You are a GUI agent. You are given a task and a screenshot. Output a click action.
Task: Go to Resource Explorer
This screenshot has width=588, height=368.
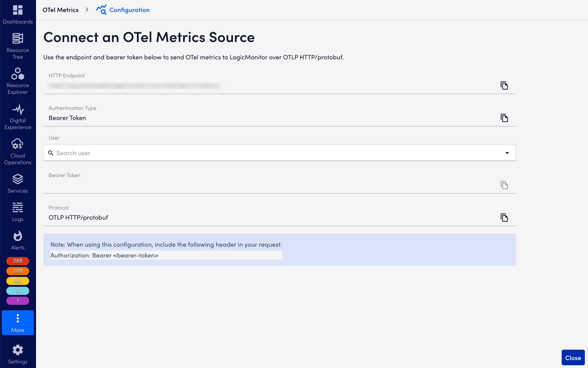[18, 81]
